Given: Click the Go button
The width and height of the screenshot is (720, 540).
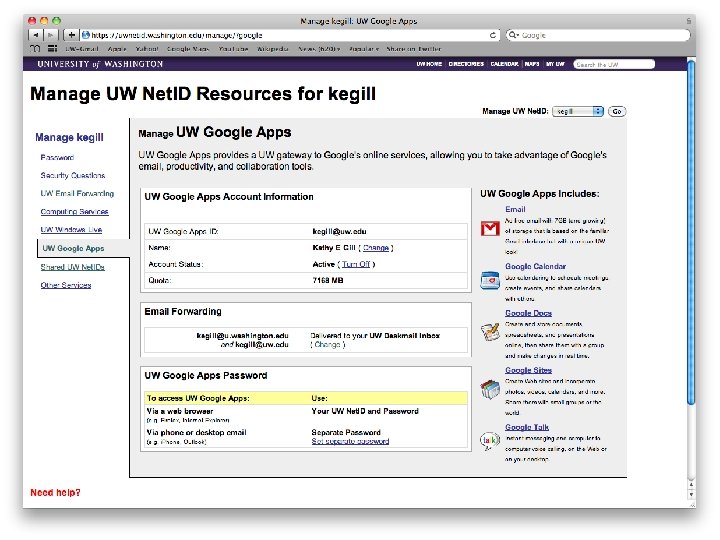Looking at the screenshot, I should [617, 111].
